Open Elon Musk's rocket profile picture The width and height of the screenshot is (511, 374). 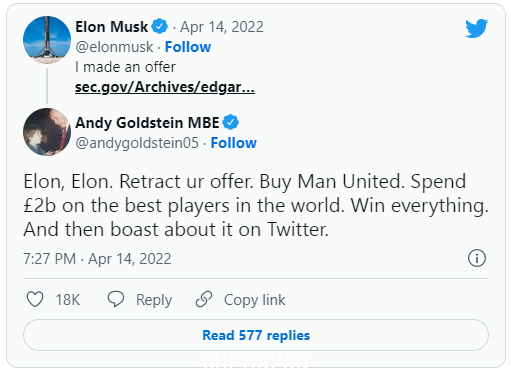coord(47,40)
